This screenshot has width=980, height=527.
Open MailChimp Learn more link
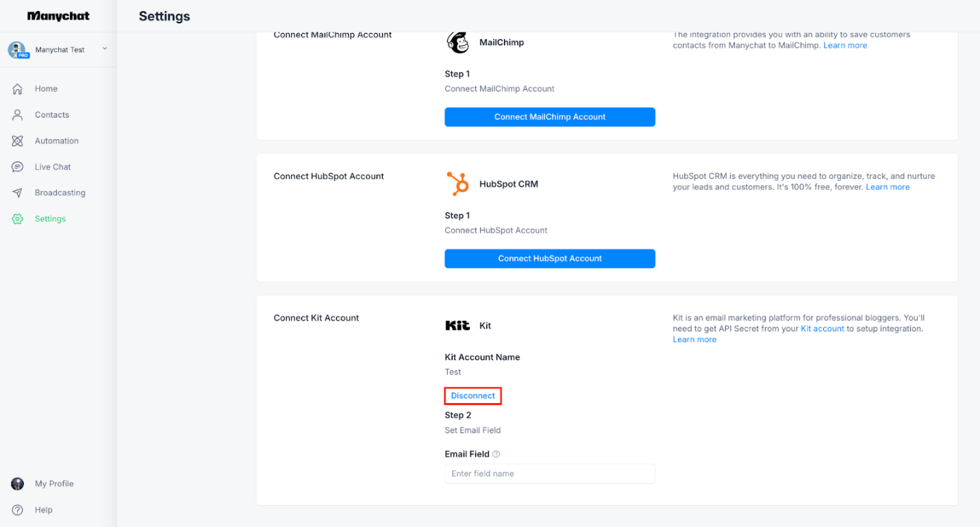tap(845, 45)
